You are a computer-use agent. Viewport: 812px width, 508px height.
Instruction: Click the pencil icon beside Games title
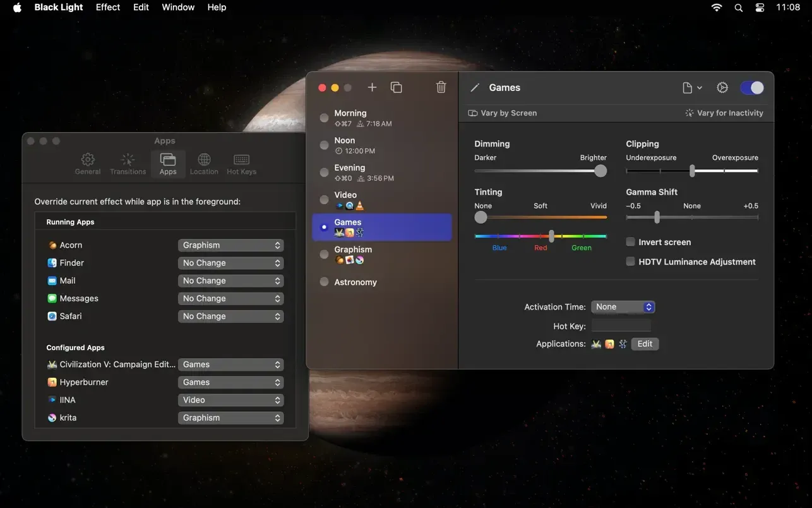point(475,88)
